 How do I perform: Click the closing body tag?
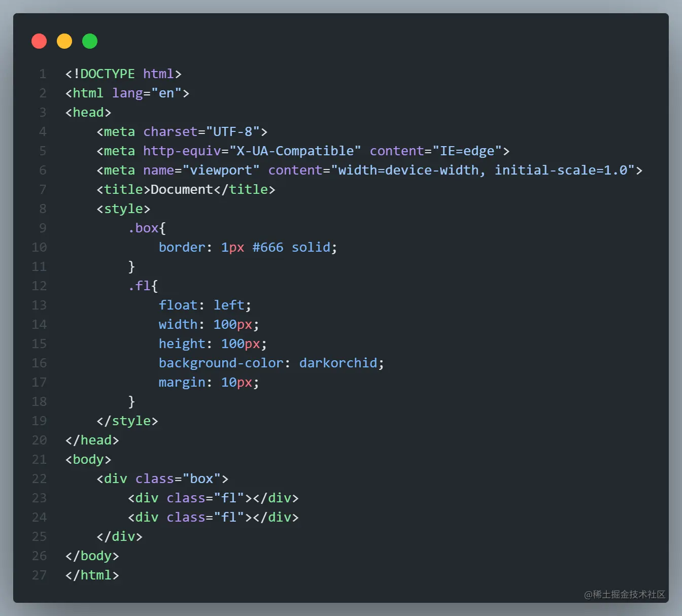click(x=92, y=556)
